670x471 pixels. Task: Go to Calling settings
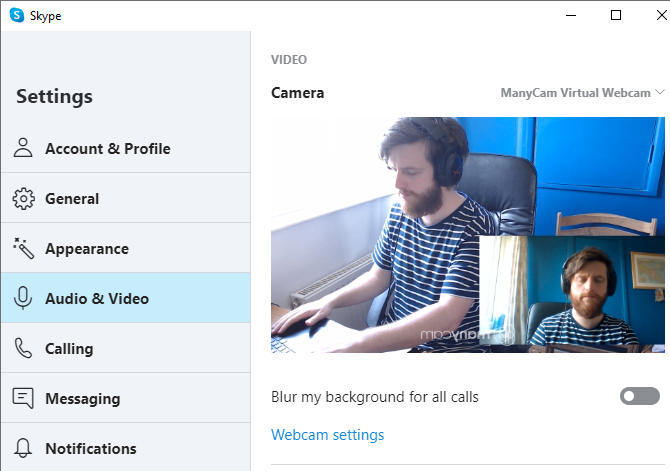click(x=69, y=349)
